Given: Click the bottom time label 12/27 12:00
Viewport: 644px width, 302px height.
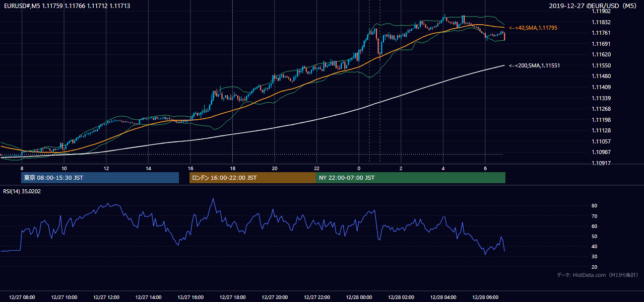Looking at the screenshot, I should [x=106, y=297].
